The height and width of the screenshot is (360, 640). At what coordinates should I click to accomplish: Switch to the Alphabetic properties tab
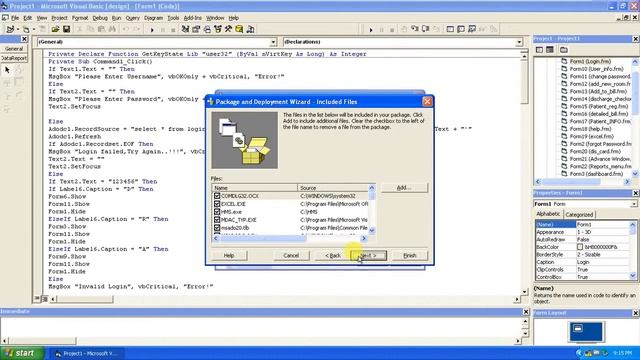[548, 214]
